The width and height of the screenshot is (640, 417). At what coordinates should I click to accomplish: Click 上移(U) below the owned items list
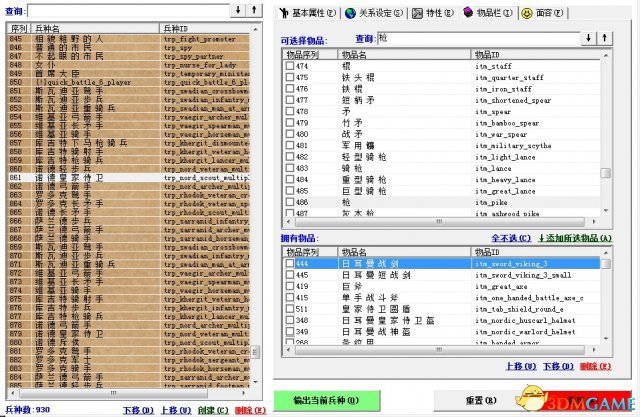pos(521,366)
